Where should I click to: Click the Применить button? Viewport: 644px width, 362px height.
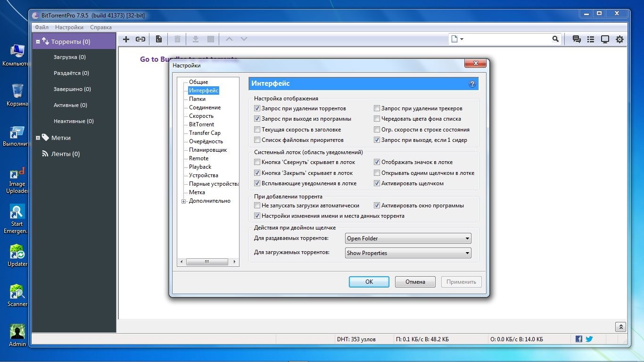461,282
